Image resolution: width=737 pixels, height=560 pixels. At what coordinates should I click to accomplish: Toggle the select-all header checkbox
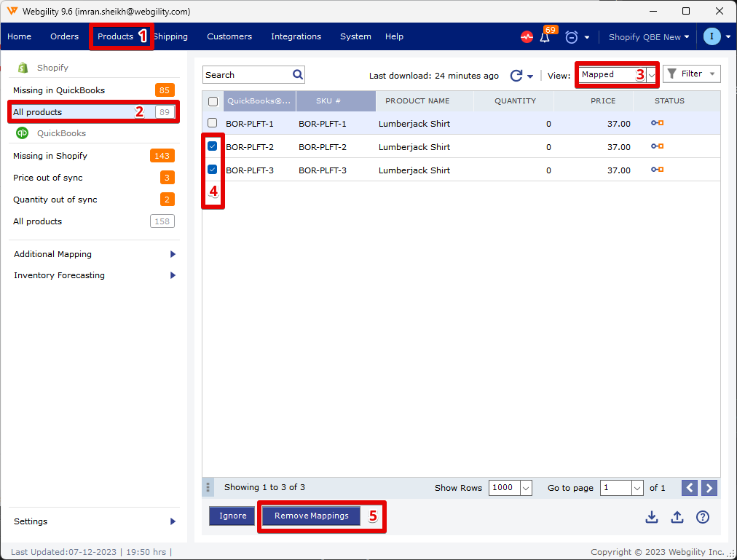coord(213,101)
